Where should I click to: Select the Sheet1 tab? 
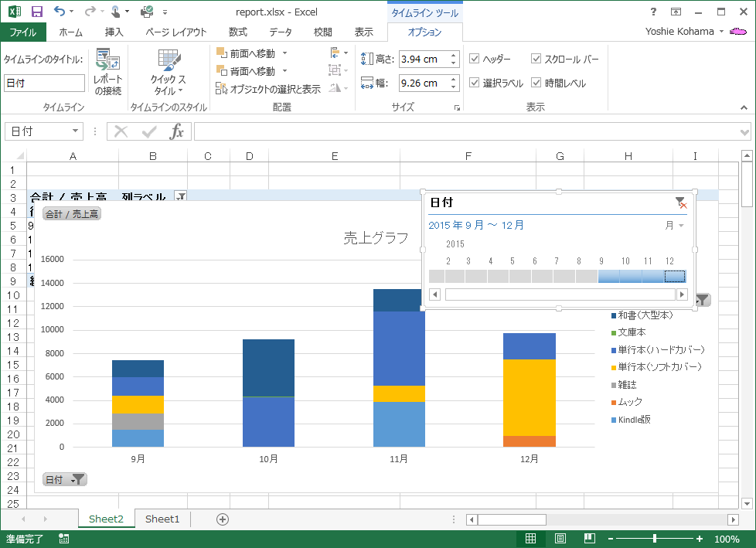click(x=162, y=519)
